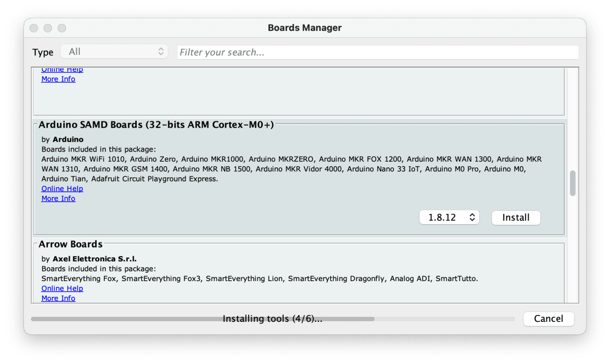Open Online Help for Arrow Boards
This screenshot has width=610, height=364.
62,288
